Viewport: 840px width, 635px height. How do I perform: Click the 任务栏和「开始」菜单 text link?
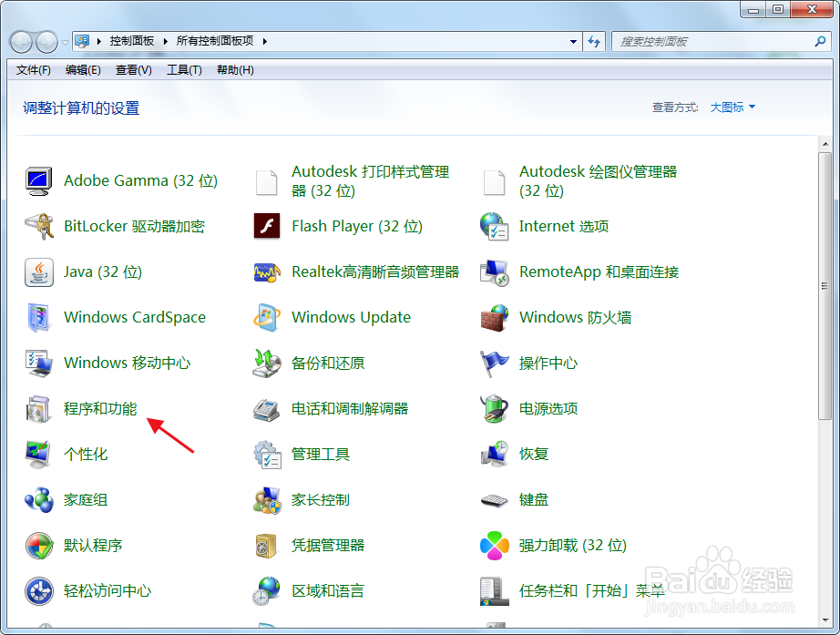[591, 591]
